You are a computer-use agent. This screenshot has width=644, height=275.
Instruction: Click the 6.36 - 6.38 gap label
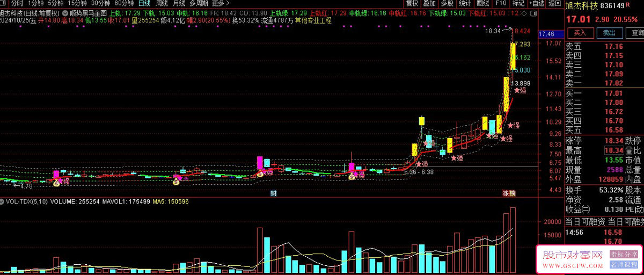(419, 172)
